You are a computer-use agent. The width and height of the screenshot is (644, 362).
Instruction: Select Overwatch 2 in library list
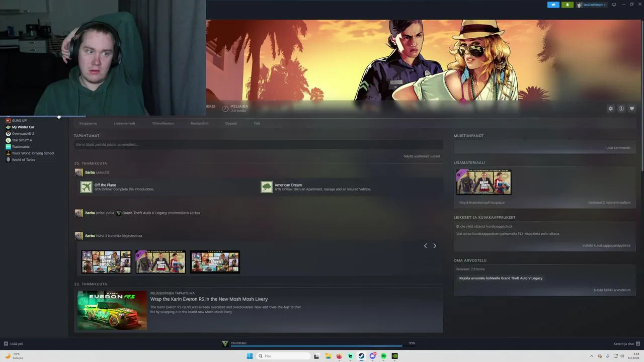point(23,134)
